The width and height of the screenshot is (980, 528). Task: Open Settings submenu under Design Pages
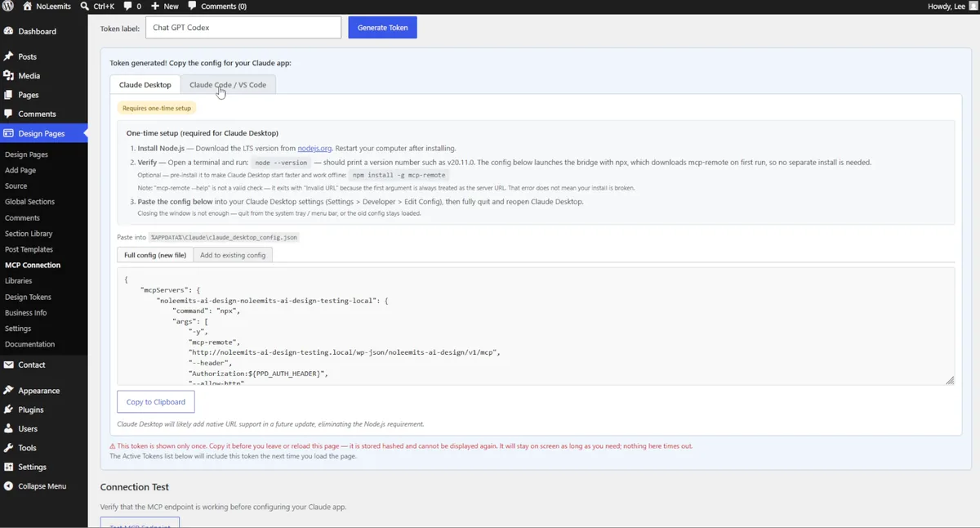(x=18, y=329)
